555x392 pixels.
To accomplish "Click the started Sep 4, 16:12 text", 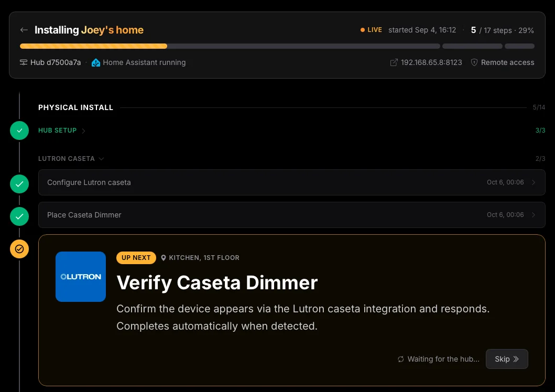I will coord(422,30).
